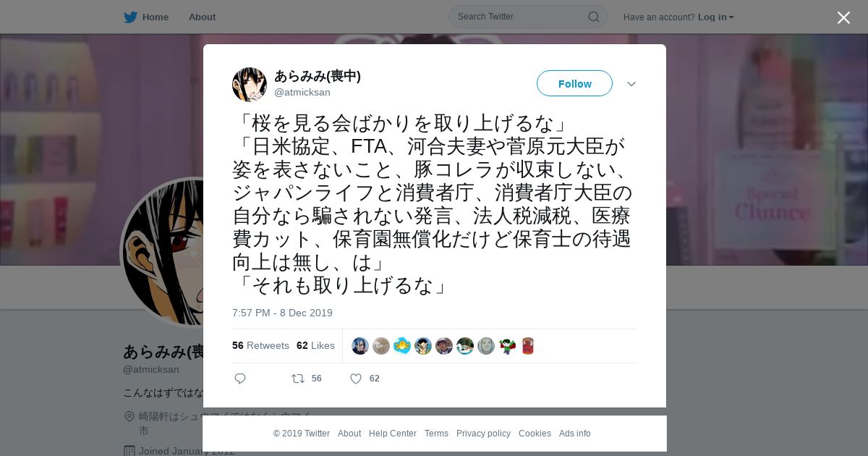The image size is (868, 456).
Task: Click the reply speech bubble icon
Action: click(240, 379)
